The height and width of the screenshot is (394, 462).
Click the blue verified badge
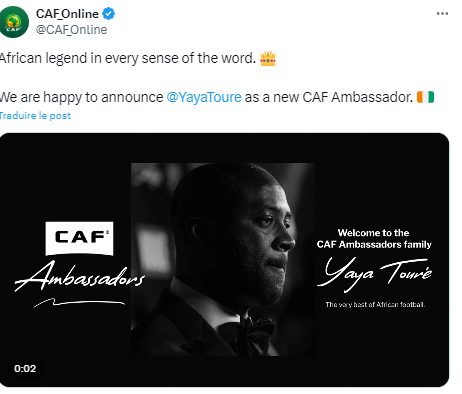[x=108, y=14]
